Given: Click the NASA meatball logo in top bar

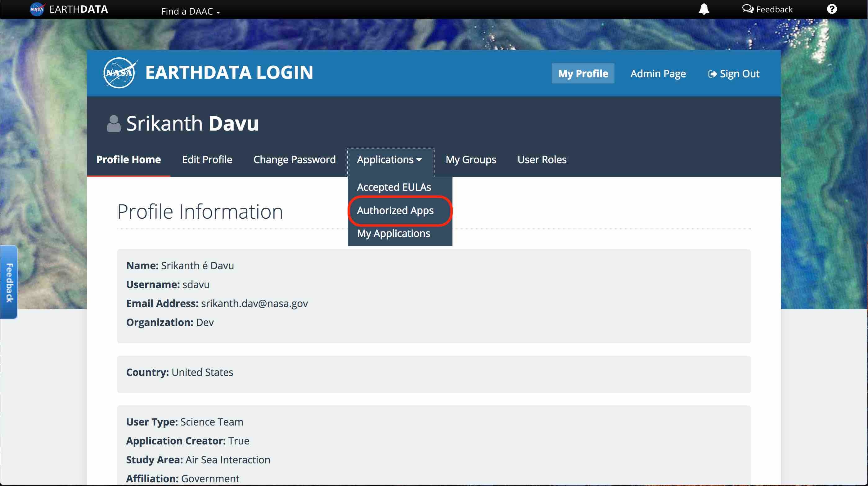Looking at the screenshot, I should coord(37,9).
